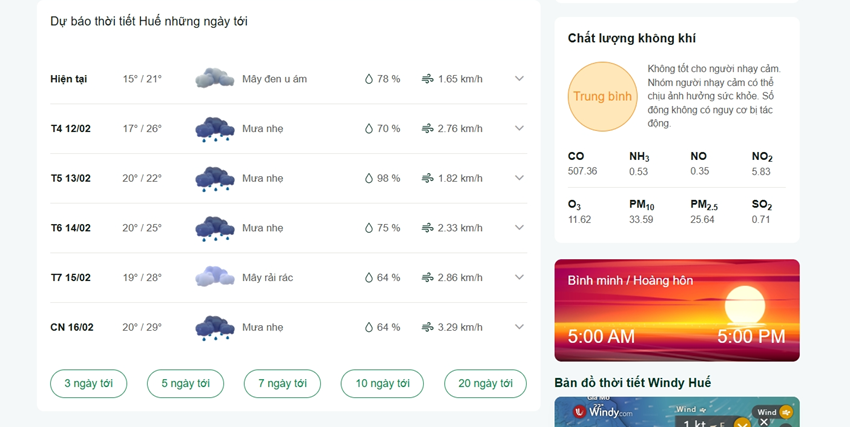Open the 10 ngày tới forecast
This screenshot has width=850, height=427.
[x=382, y=384]
